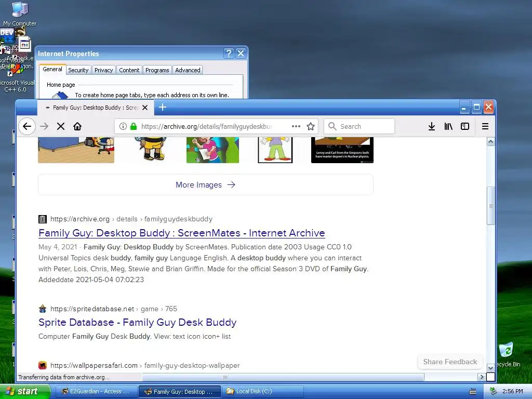Stop loading the page with the X button

click(61, 127)
